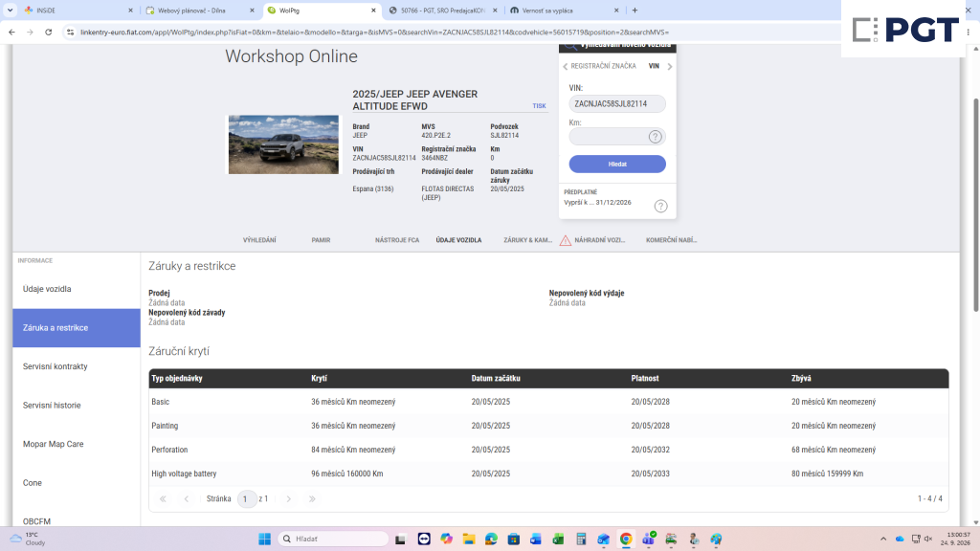This screenshot has width=980, height=551.
Task: Go to the next results page arrow
Action: click(289, 499)
